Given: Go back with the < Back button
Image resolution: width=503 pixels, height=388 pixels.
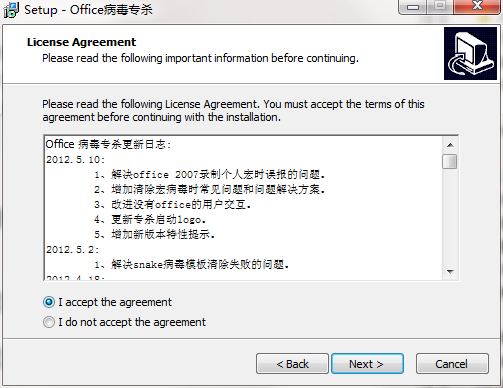Looking at the screenshot, I should click(x=292, y=364).
